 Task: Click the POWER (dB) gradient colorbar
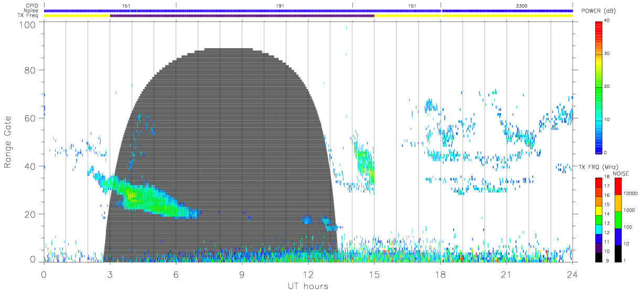599,87
